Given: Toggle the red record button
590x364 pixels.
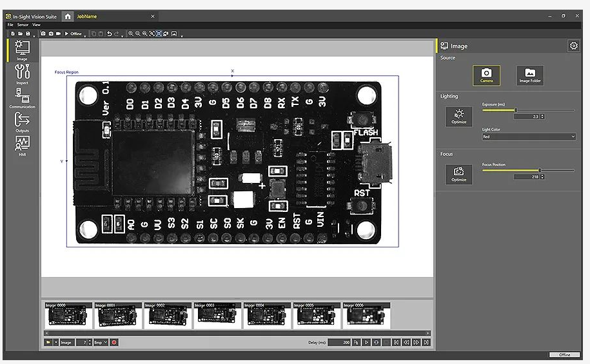Looking at the screenshot, I should [x=114, y=343].
